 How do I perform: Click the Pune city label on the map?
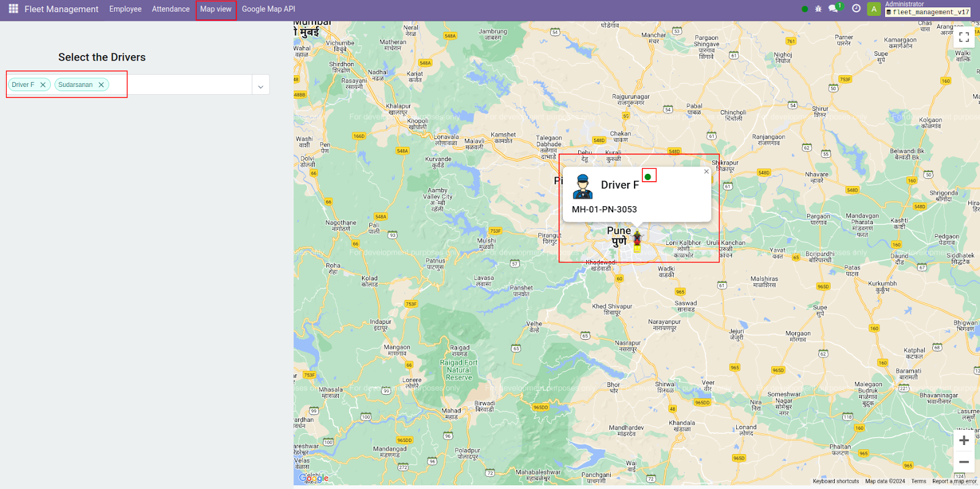pos(619,235)
